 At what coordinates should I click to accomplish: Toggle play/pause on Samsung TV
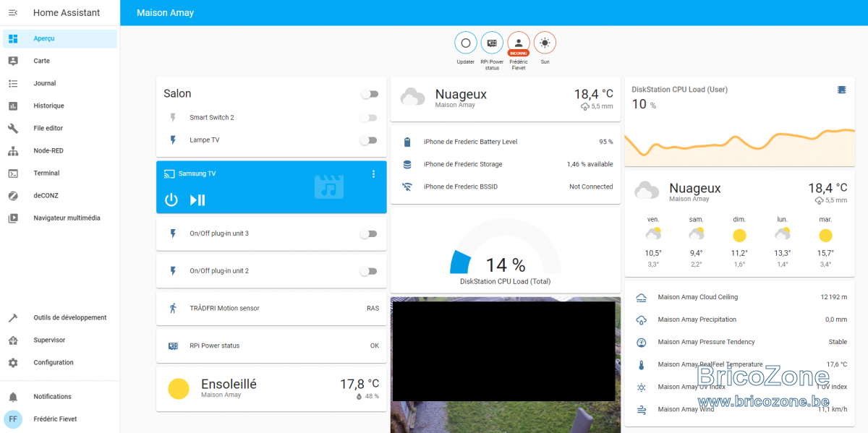tap(197, 200)
